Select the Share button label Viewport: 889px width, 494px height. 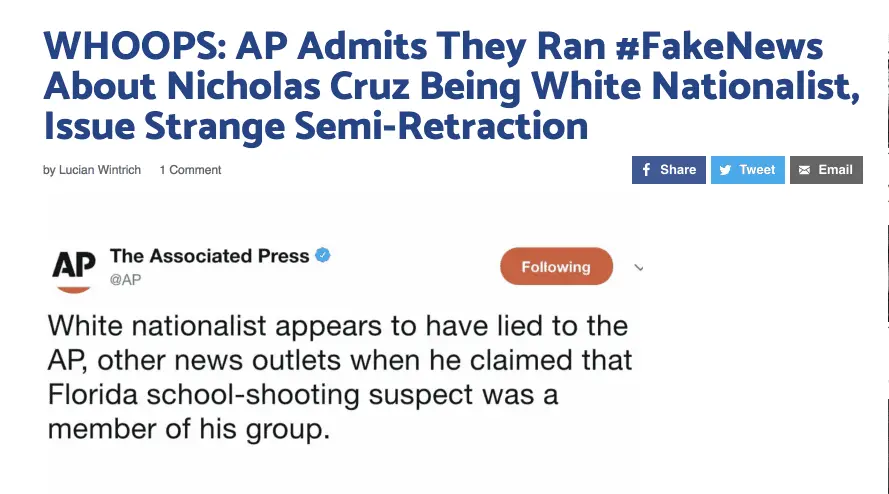click(678, 170)
